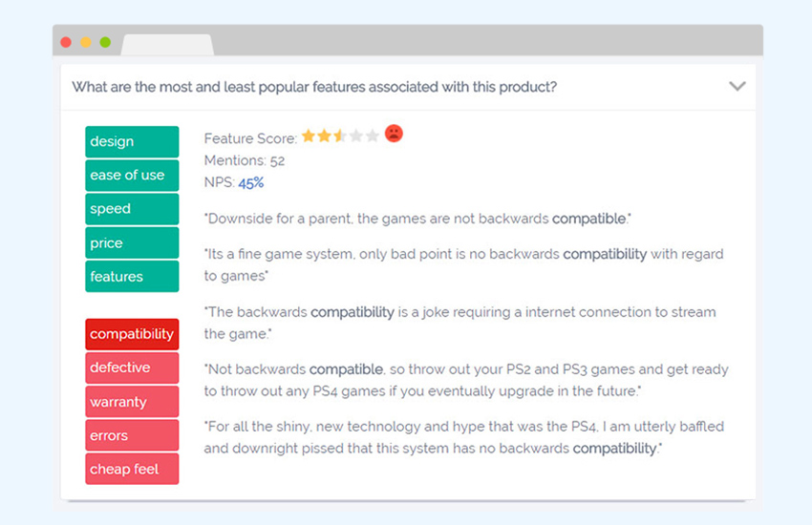Open the errors tag
This screenshot has width=812, height=525.
click(132, 435)
